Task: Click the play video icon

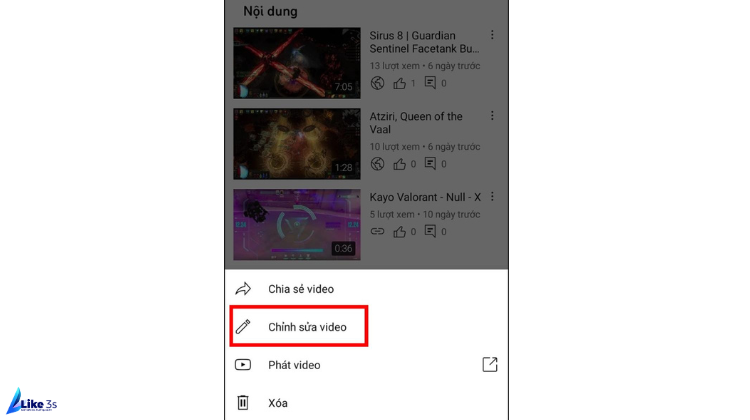Action: pos(243,365)
